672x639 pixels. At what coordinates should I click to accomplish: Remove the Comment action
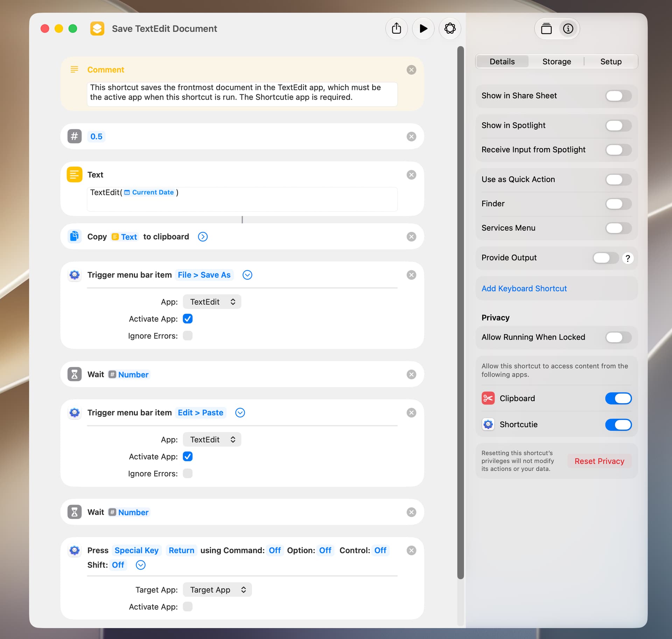coord(411,70)
